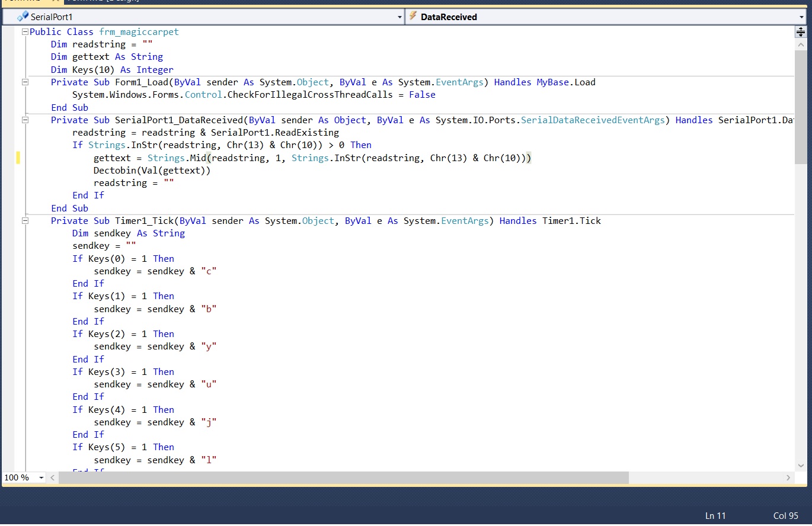This screenshot has width=812, height=526.
Task: Click the vertical scrollbar thumb
Action: point(801,107)
